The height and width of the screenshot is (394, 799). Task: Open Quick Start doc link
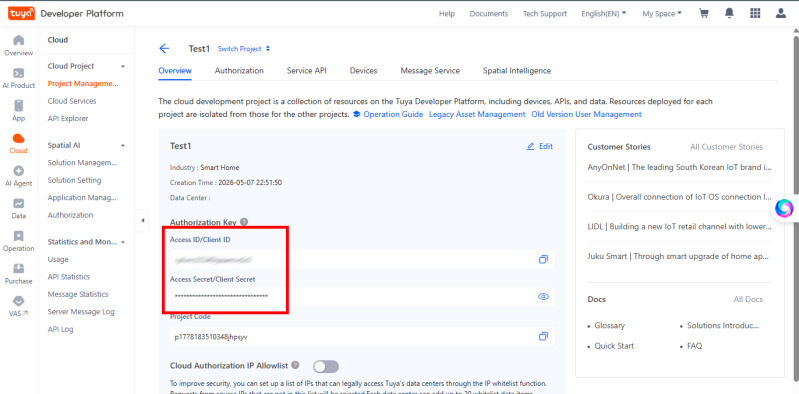click(x=614, y=346)
